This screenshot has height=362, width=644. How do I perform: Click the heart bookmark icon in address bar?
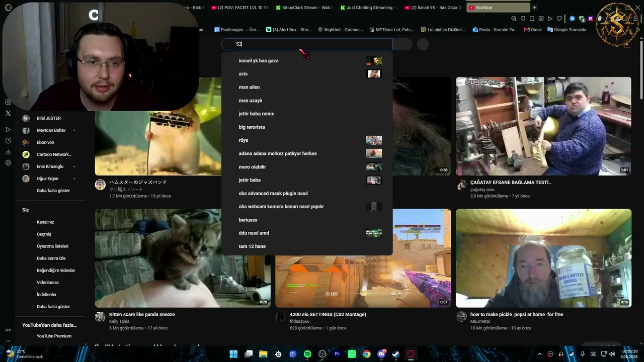tap(559, 19)
